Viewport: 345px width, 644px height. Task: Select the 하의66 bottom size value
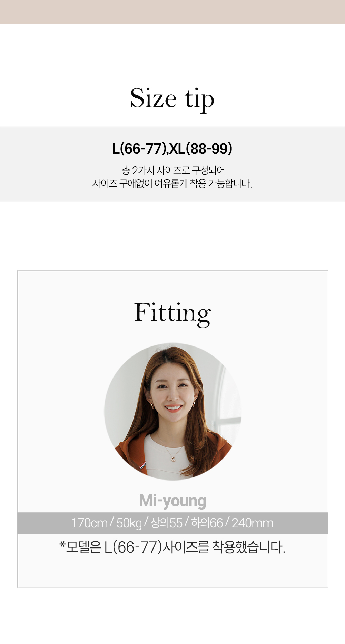(x=207, y=523)
